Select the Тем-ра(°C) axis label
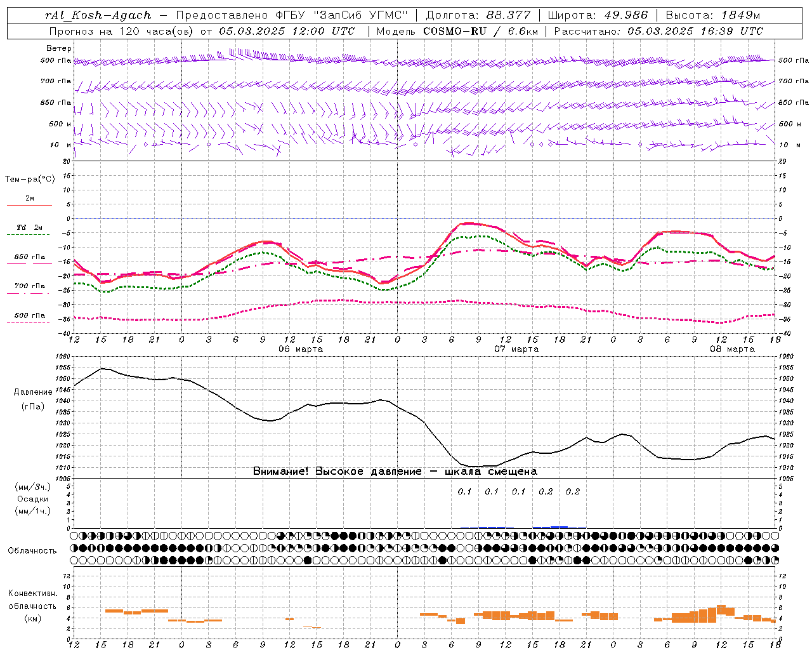The image size is (812, 650). (x=30, y=180)
